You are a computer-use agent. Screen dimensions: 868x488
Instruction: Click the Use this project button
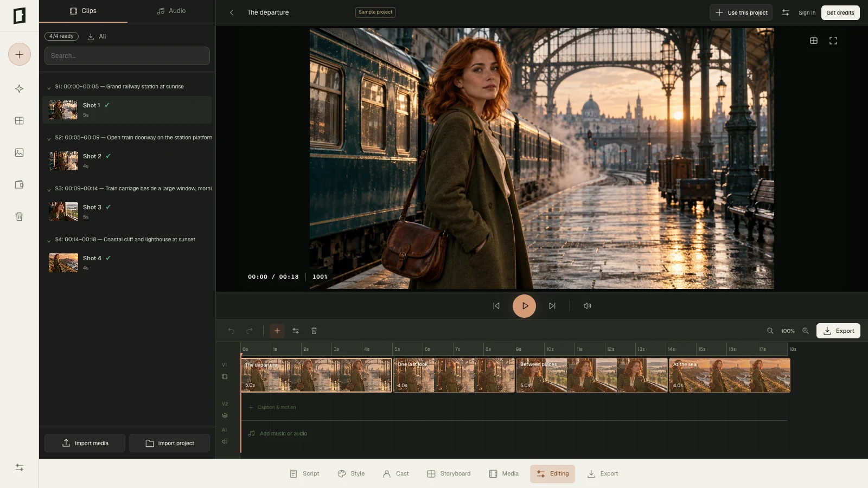click(x=741, y=12)
